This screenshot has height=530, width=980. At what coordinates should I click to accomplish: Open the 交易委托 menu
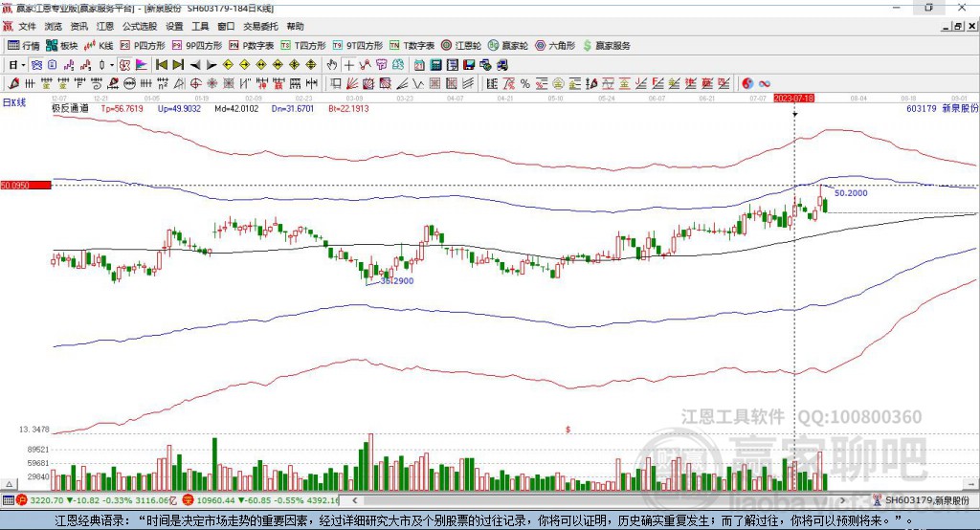[x=260, y=26]
